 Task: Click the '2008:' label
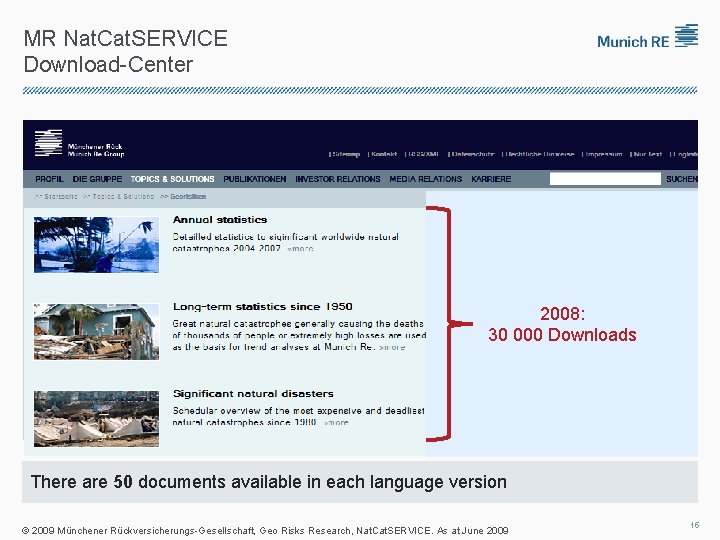click(x=562, y=314)
